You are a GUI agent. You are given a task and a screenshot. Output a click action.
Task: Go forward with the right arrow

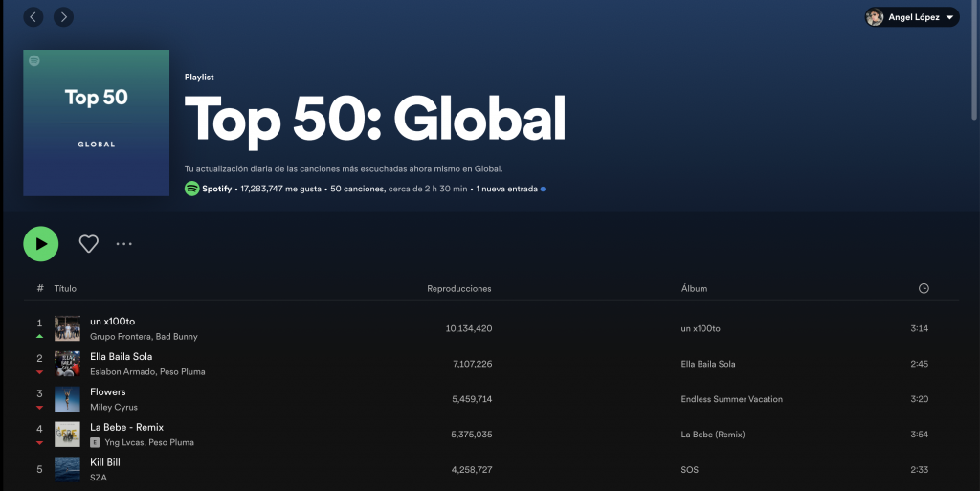[63, 17]
